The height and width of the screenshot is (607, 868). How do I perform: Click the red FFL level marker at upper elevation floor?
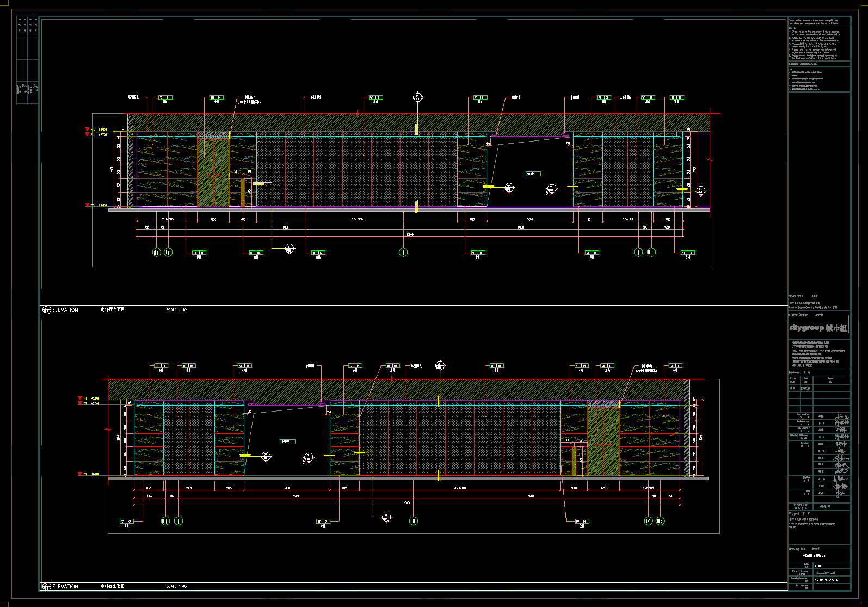87,205
